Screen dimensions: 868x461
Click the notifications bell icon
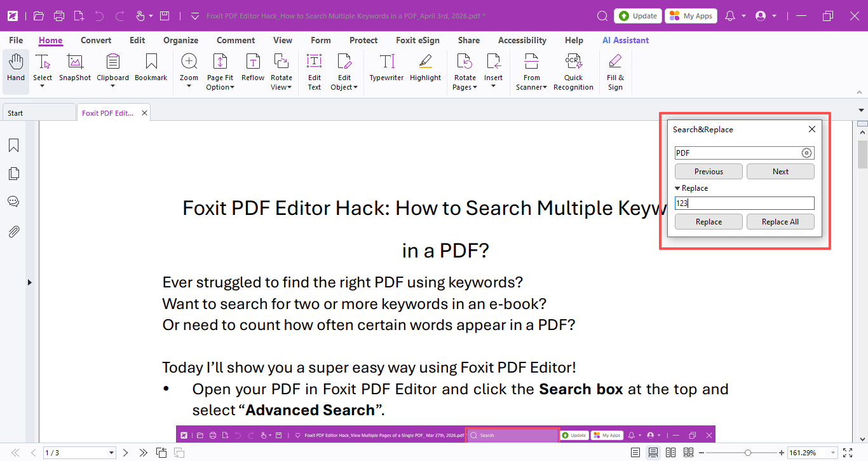point(730,16)
